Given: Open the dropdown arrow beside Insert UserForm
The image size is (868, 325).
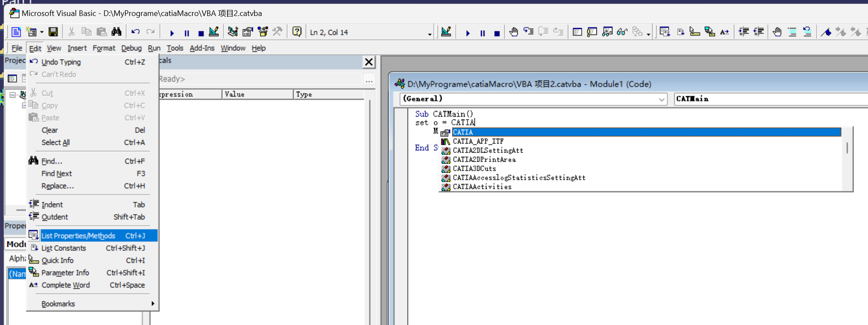Looking at the screenshot, I should point(42,32).
